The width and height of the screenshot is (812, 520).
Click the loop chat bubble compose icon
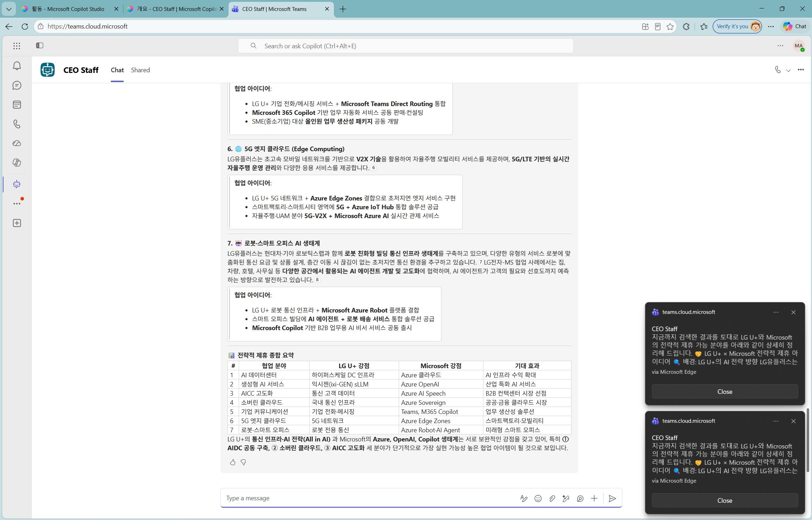pyautogui.click(x=580, y=499)
